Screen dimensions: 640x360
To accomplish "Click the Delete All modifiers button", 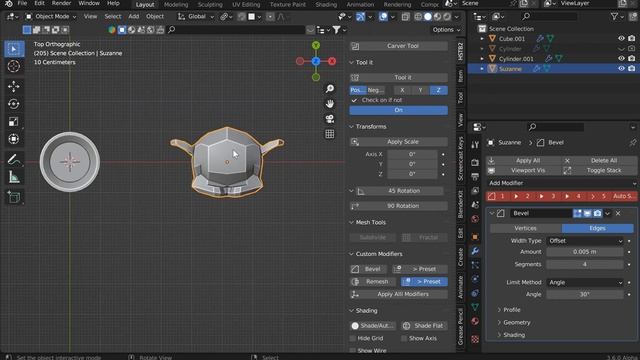I will point(599,160).
